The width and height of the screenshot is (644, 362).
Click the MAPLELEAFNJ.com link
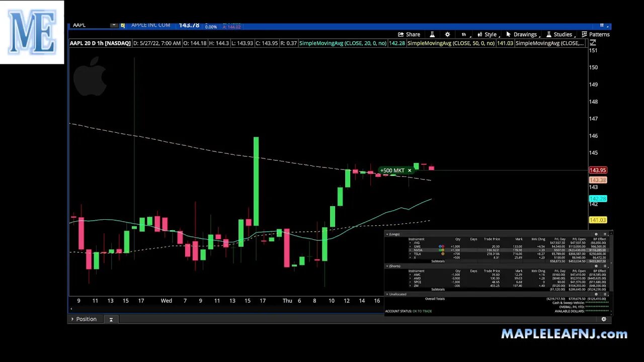pyautogui.click(x=565, y=334)
